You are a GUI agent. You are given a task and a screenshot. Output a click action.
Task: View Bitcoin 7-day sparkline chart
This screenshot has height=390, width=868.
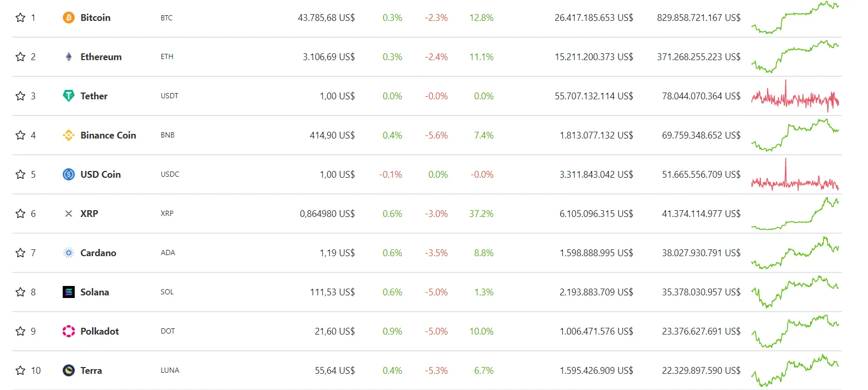[795, 18]
